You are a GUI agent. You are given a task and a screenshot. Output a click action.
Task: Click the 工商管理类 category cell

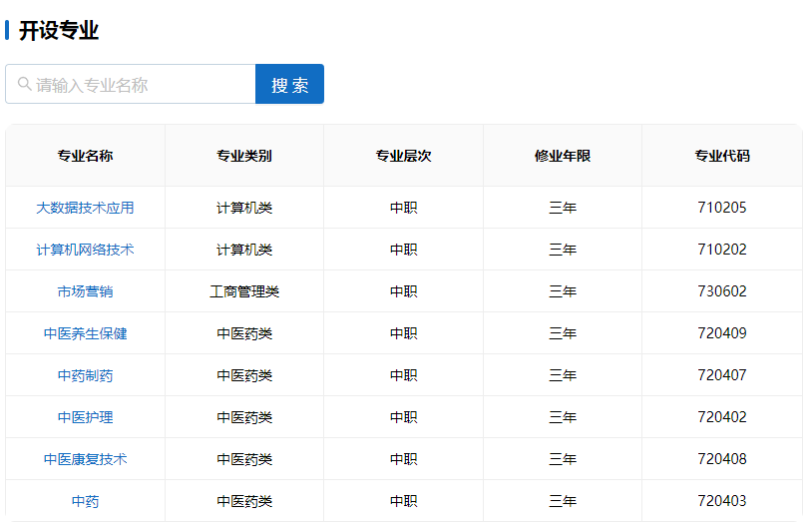pos(244,291)
